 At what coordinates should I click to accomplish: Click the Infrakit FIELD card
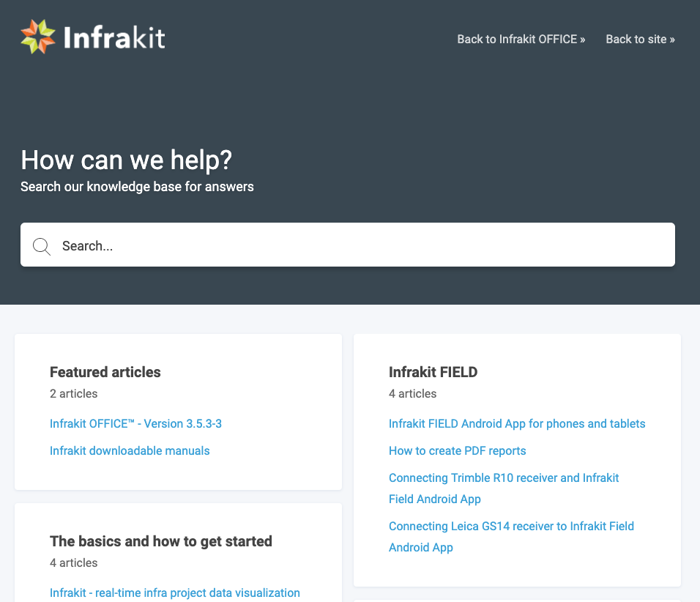(517, 460)
